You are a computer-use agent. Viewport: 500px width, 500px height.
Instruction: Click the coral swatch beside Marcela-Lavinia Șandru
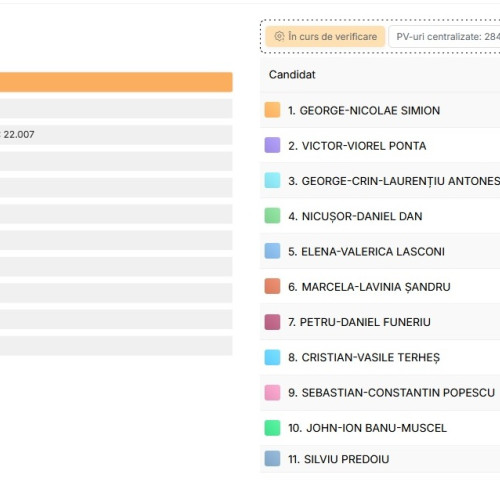272,286
